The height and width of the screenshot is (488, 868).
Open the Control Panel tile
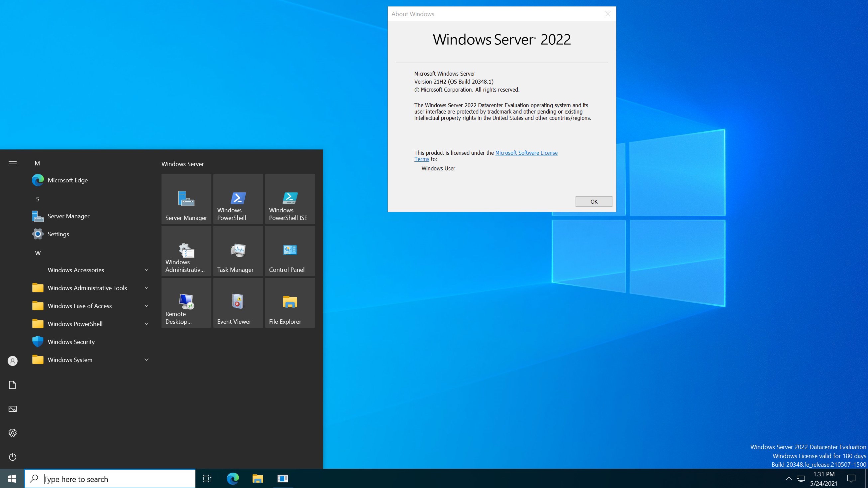(290, 251)
